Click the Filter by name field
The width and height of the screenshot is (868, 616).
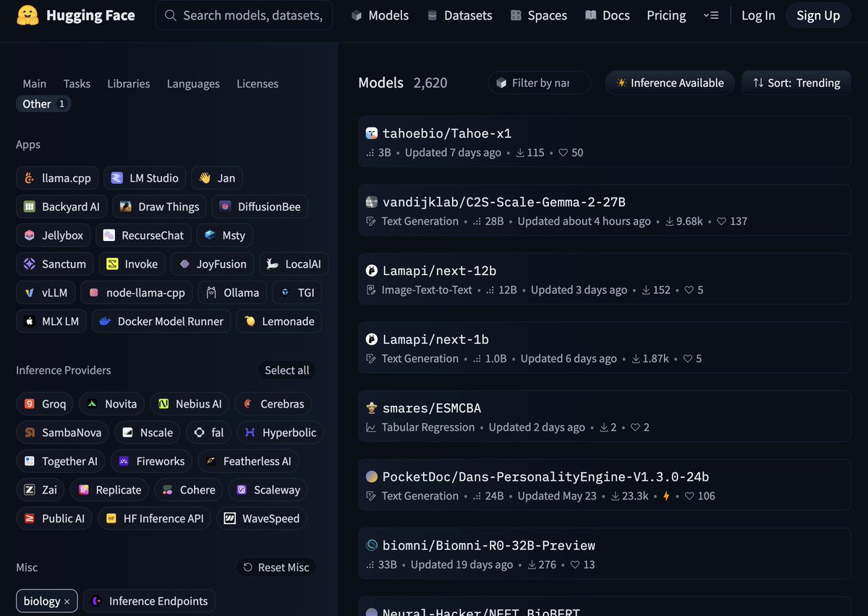[540, 83]
